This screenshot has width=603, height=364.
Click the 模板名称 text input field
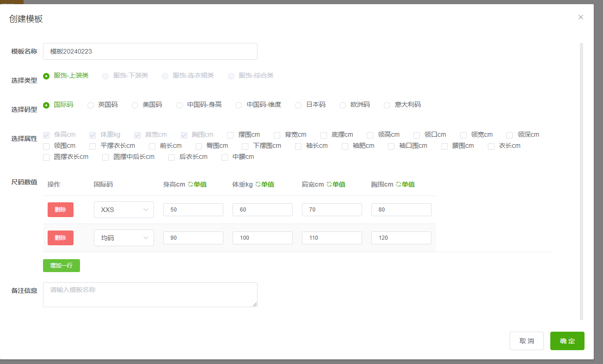click(150, 51)
